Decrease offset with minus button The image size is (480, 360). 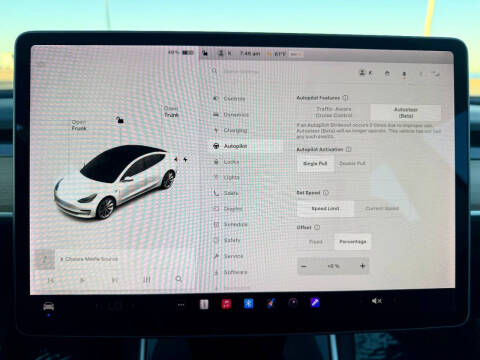point(304,266)
